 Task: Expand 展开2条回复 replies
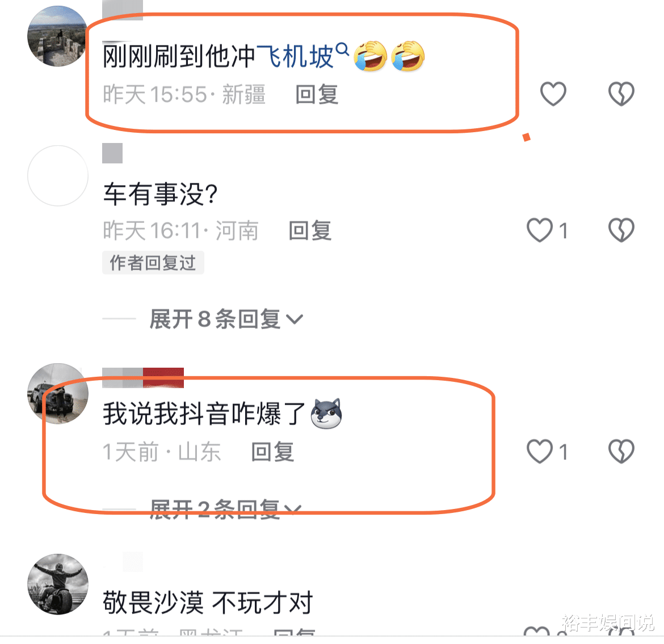(226, 509)
